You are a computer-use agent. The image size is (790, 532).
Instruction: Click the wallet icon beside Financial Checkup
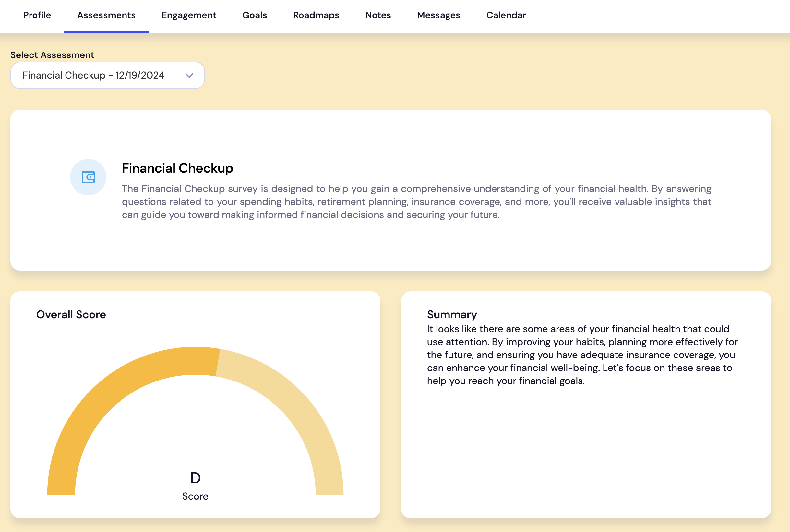pyautogui.click(x=88, y=177)
